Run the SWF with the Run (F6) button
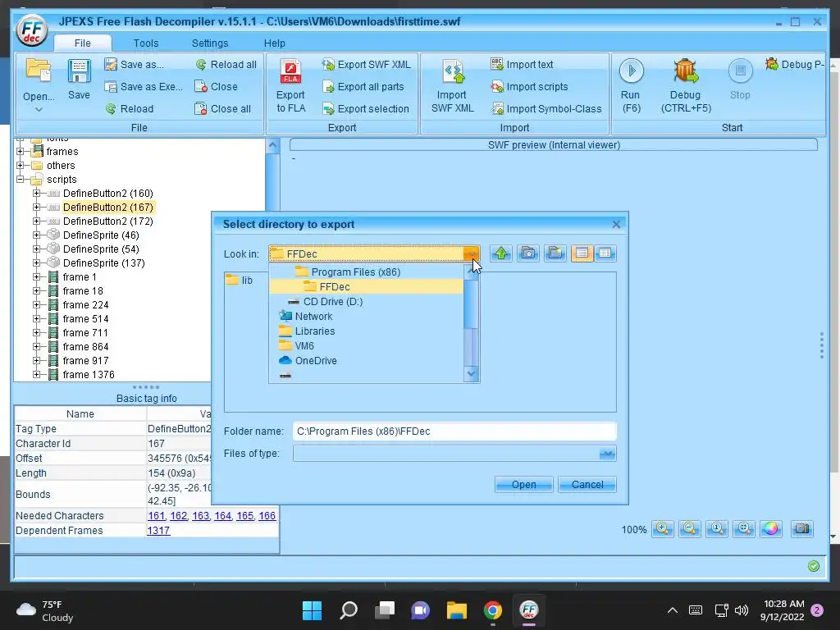840x630 pixels. [631, 71]
